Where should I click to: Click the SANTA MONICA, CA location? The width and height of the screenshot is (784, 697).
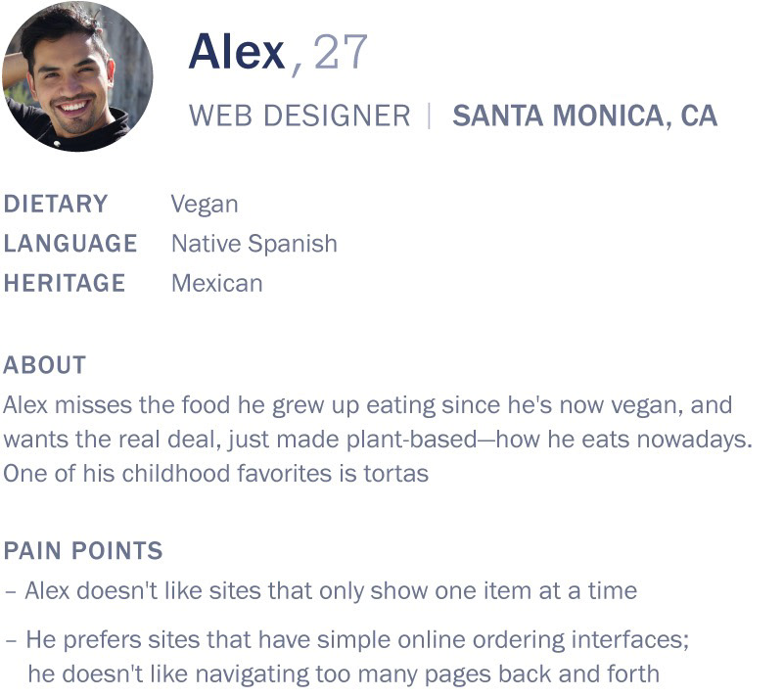[585, 116]
